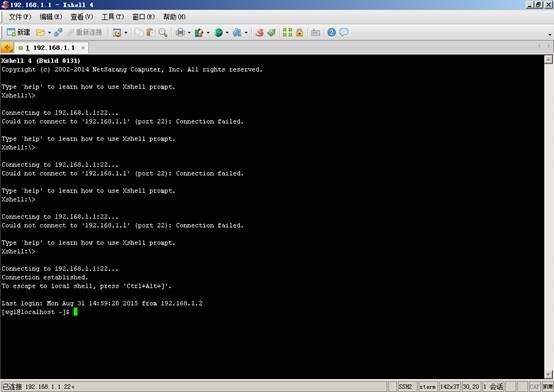This screenshot has width=554, height=392.
Task: Select the 192.168.1.1 session tab
Action: 49,47
